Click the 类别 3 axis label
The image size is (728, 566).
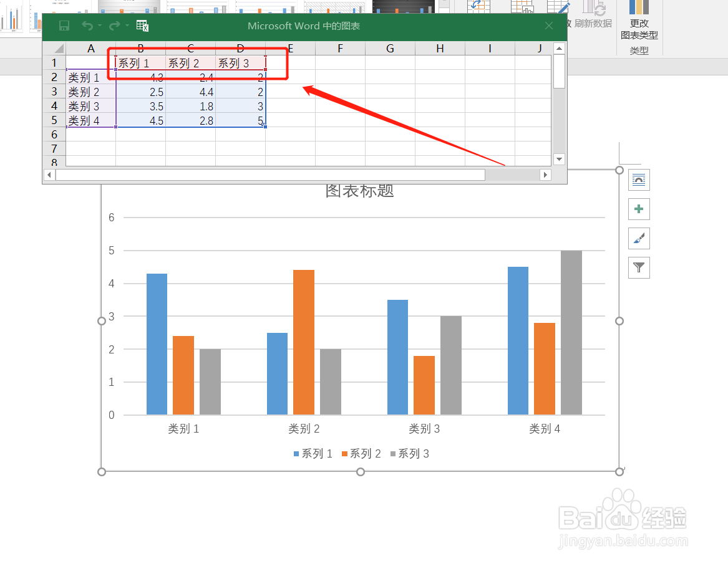tap(424, 429)
